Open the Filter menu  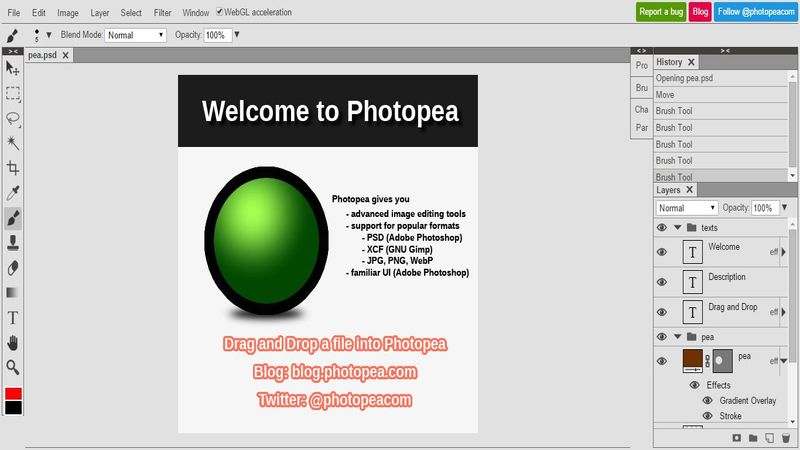162,13
